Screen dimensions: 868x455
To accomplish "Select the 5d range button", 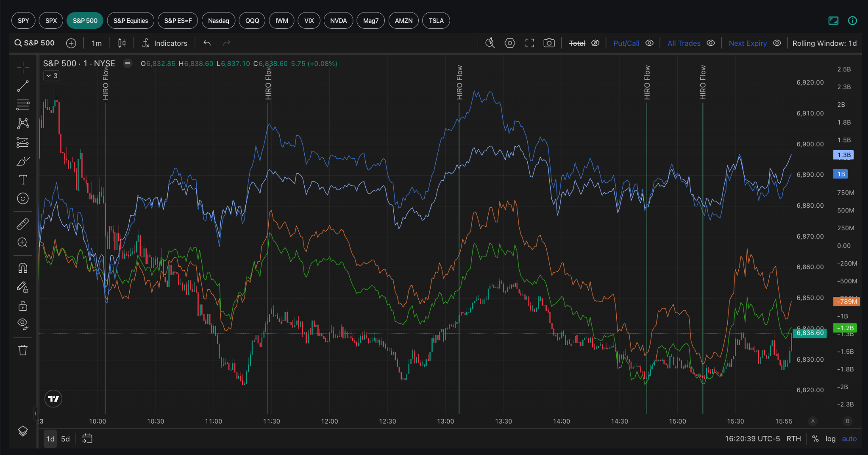I will [65, 439].
